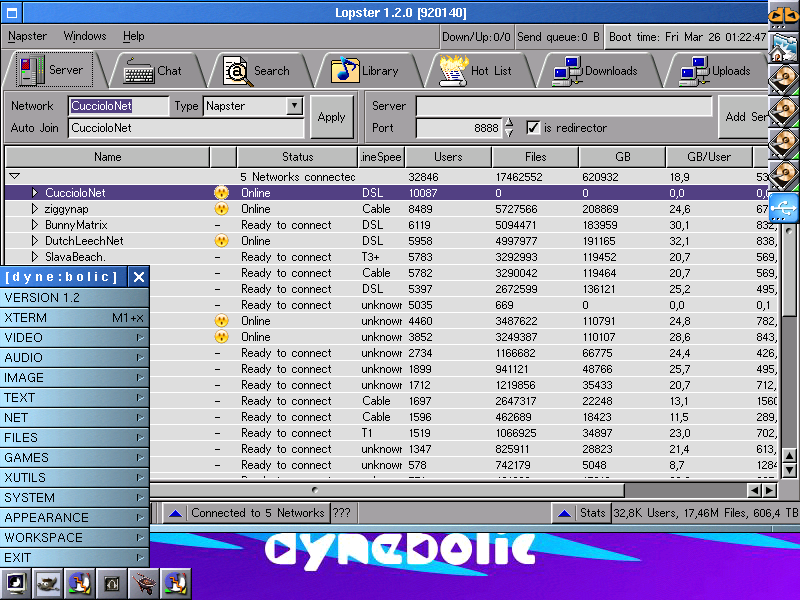Image resolution: width=800 pixels, height=600 pixels.
Task: Click the Add Server button
Action: [744, 117]
